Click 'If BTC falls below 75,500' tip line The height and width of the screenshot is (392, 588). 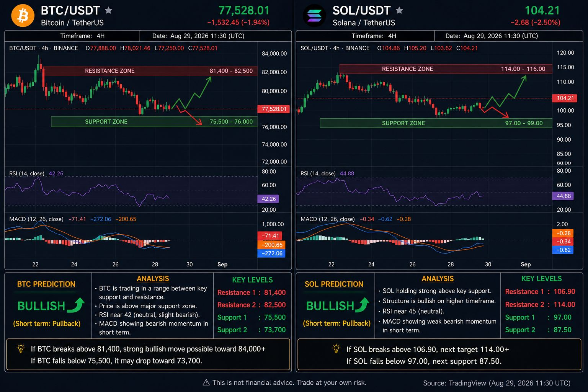(x=116, y=361)
